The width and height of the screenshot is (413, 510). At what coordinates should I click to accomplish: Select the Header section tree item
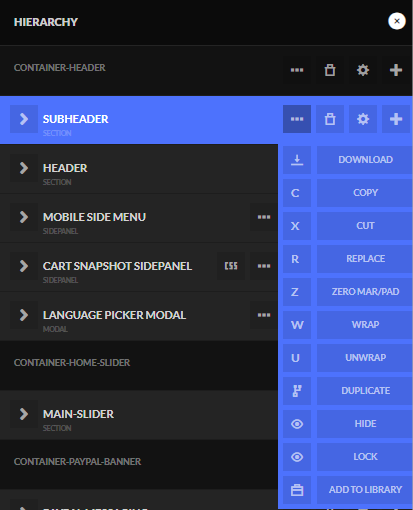click(139, 169)
